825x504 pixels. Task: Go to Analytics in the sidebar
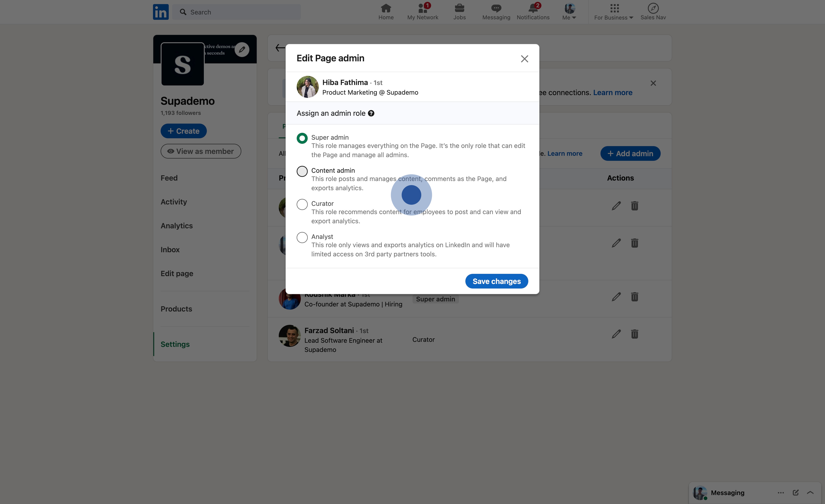tap(176, 226)
